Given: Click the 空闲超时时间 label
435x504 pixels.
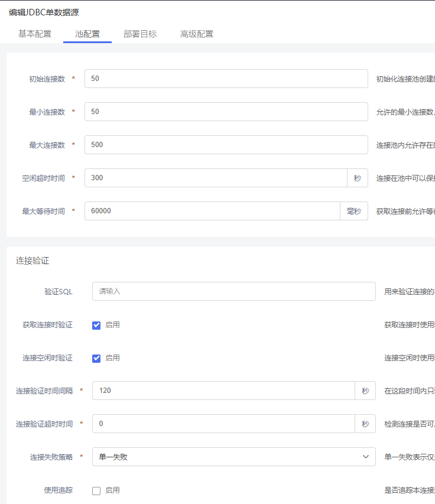Looking at the screenshot, I should click(43, 178).
